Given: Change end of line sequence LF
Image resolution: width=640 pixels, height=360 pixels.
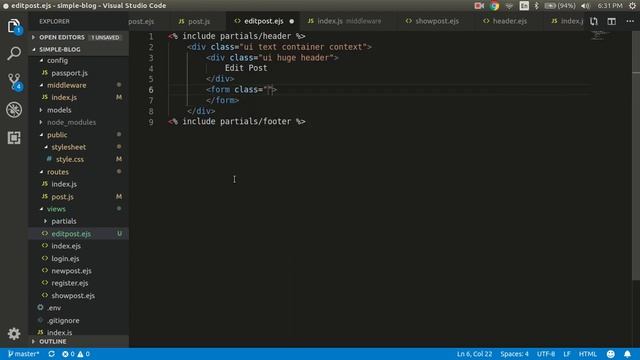Looking at the screenshot, I should (x=567, y=354).
